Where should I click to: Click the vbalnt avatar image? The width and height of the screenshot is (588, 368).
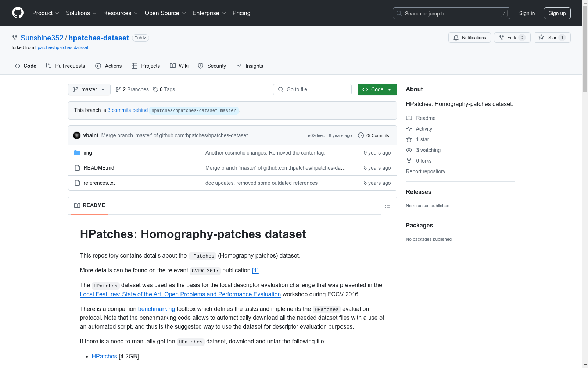click(77, 135)
